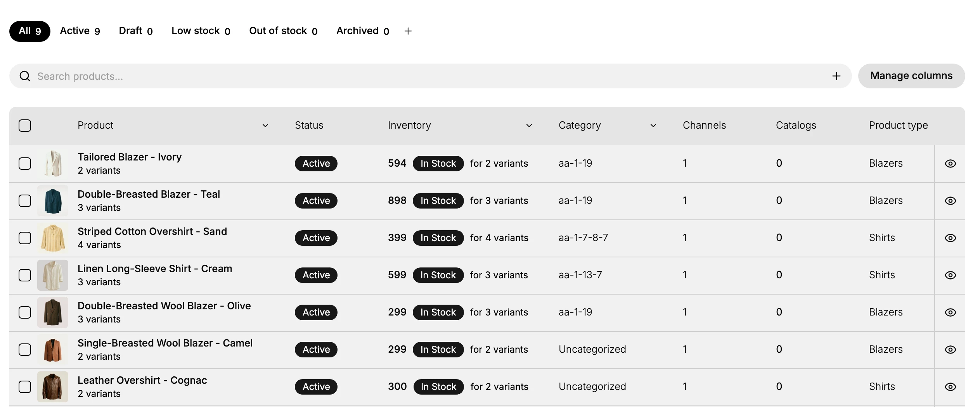Click Double-Breasted Blazer - Teal thumbnail
Screen dimensions: 980x407
pyautogui.click(x=53, y=201)
